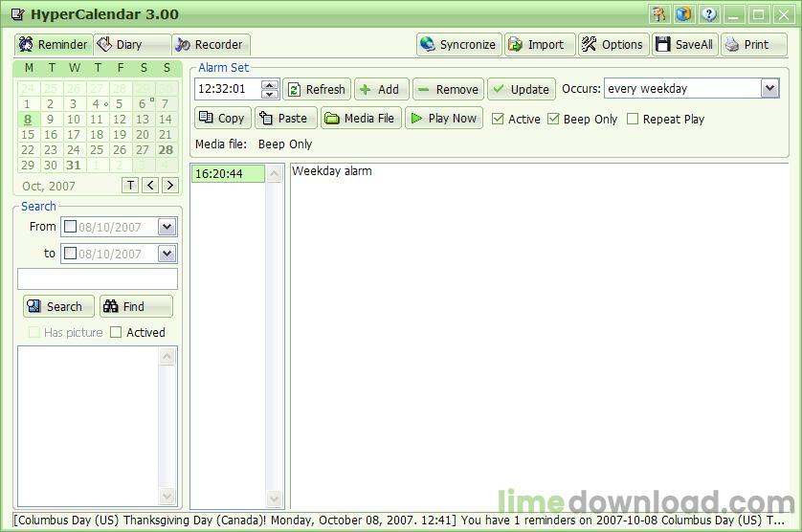Click the Import toolbar button

point(540,45)
